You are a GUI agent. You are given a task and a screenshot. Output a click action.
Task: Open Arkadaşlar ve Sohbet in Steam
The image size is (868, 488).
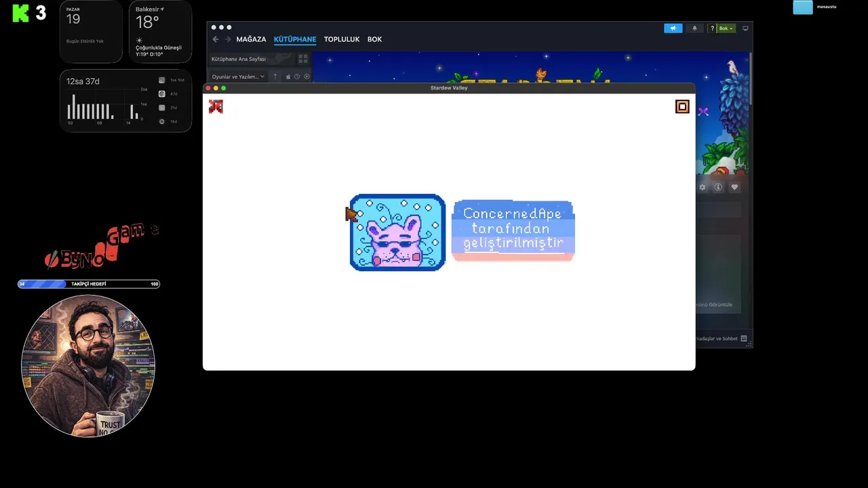[x=717, y=338]
